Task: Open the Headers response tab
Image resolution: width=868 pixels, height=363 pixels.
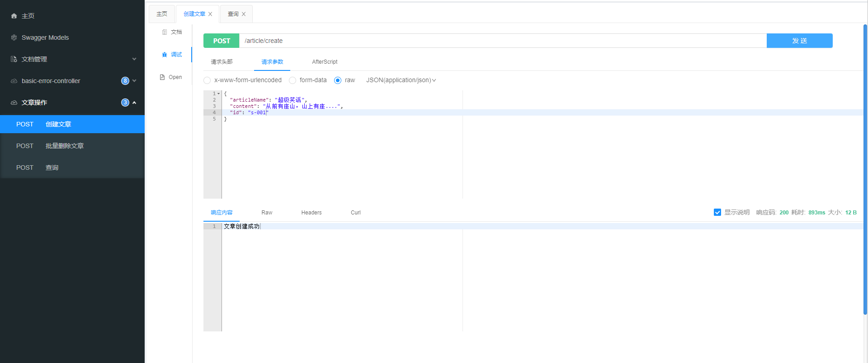Action: click(311, 213)
